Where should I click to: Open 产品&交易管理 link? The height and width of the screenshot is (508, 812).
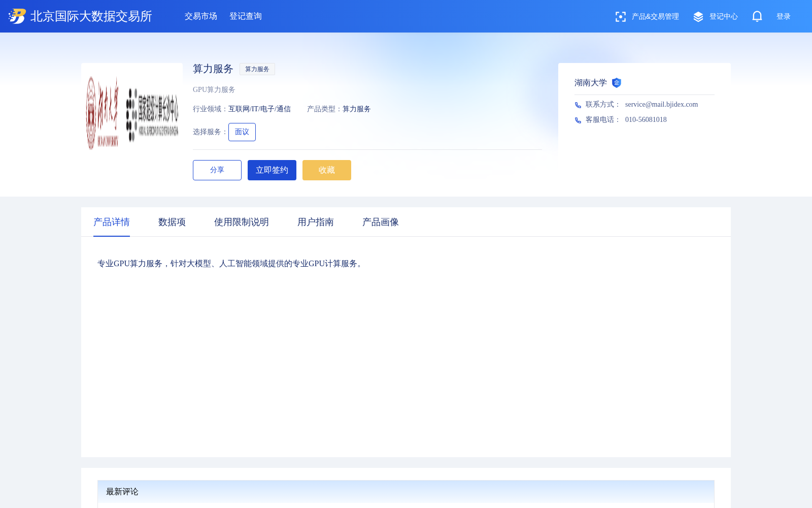tap(655, 17)
